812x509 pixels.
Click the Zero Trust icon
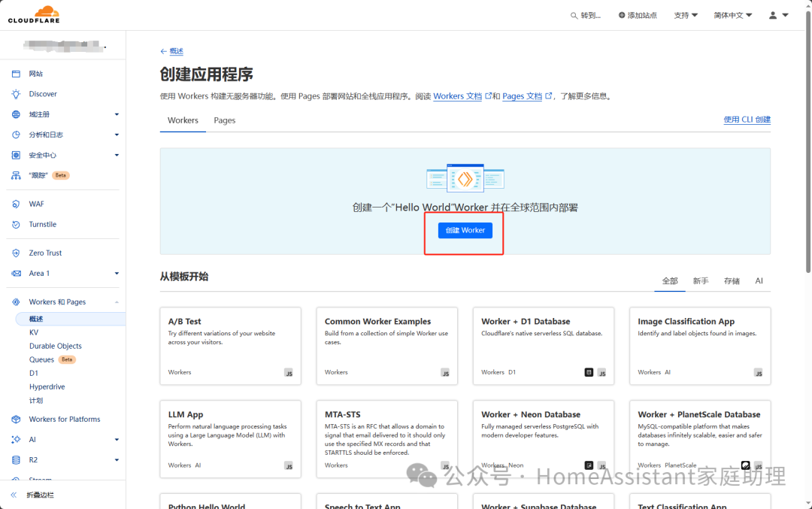[x=16, y=253]
